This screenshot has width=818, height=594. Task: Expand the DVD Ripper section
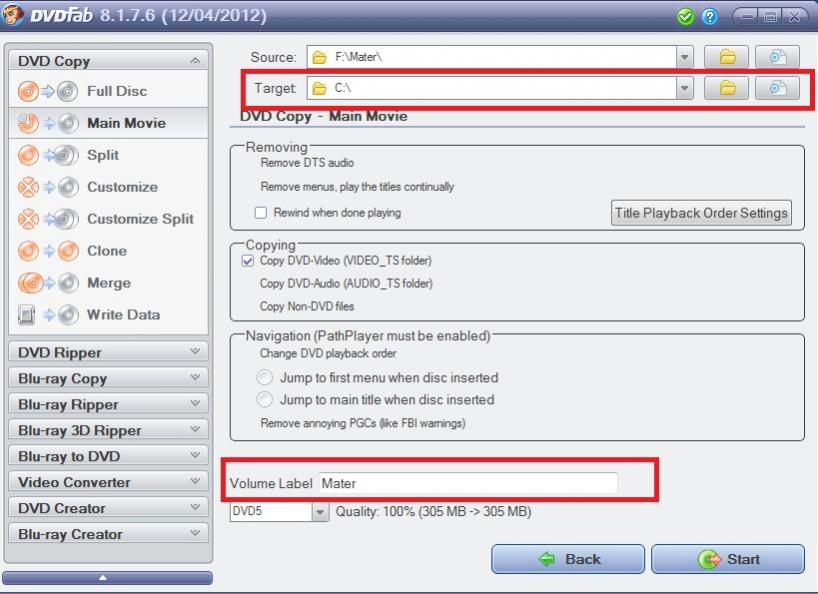(195, 351)
